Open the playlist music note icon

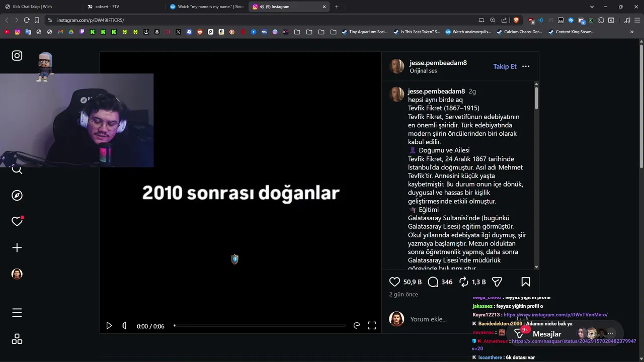pos(627,20)
